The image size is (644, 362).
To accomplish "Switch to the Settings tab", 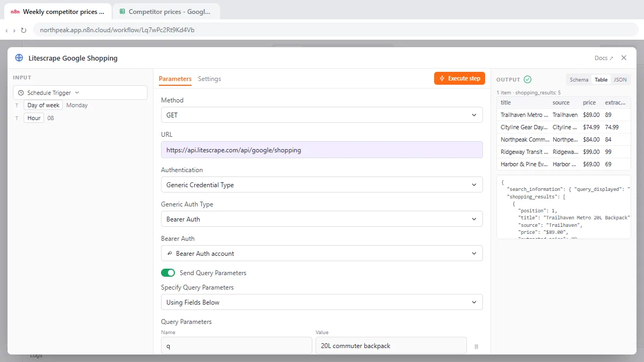I will (x=209, y=79).
